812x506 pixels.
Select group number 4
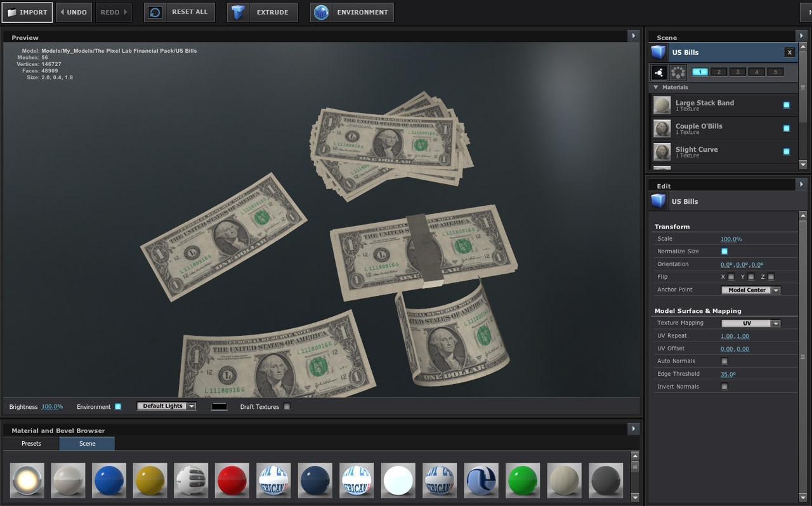[x=756, y=72]
